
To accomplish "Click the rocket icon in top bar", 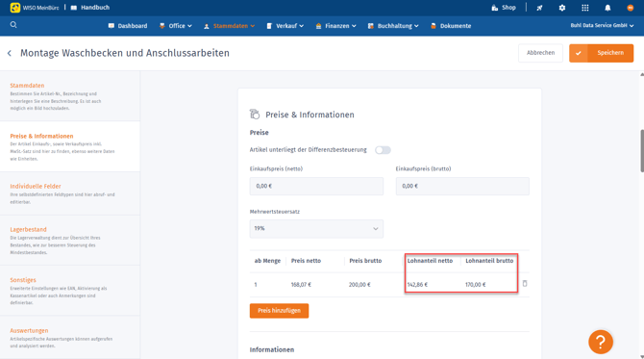I will (x=539, y=8).
